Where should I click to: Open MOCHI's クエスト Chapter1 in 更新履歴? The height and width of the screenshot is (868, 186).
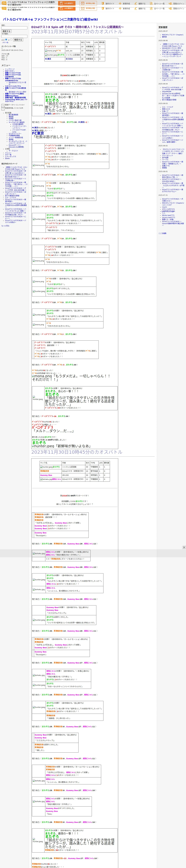173,35
